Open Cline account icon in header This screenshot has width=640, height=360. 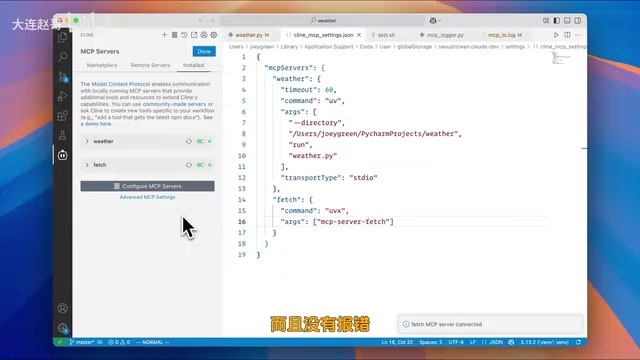tap(204, 35)
